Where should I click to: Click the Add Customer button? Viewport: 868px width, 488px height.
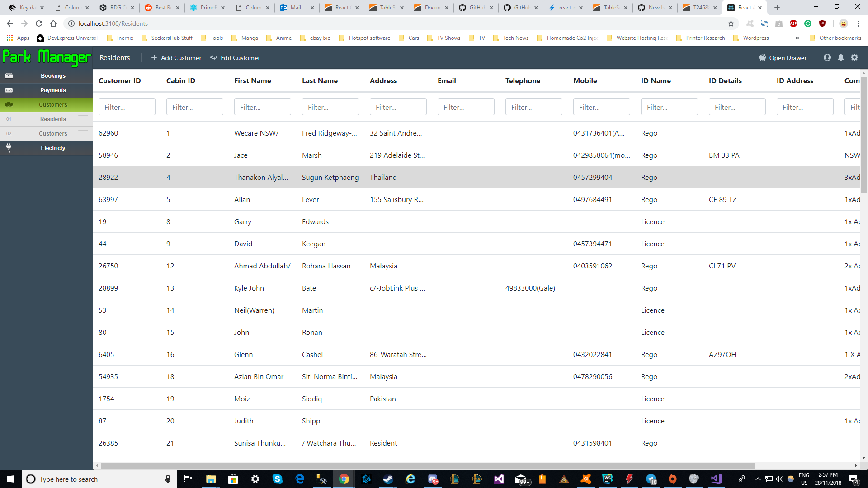(176, 57)
